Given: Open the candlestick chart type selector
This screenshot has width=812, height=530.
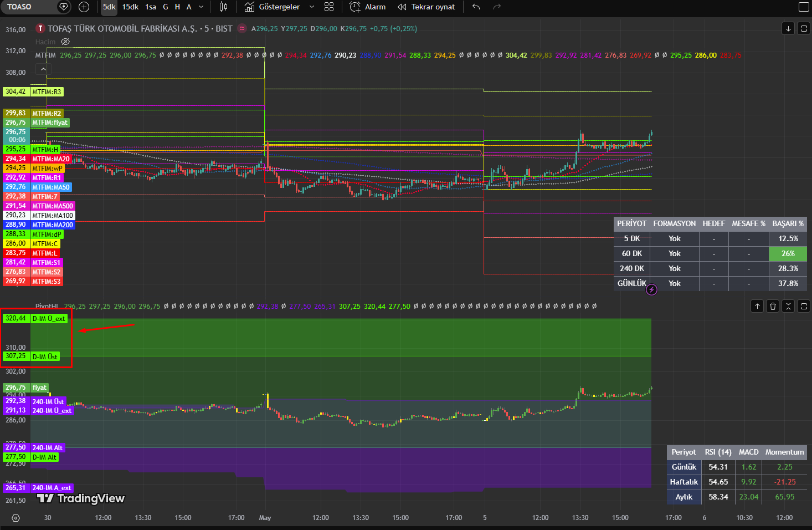Looking at the screenshot, I should (223, 7).
